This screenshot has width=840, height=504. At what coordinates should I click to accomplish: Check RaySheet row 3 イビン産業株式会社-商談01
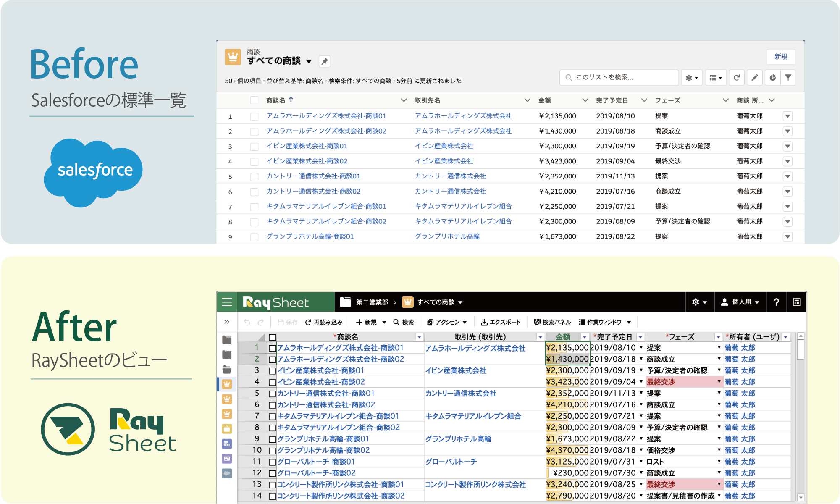(x=272, y=371)
